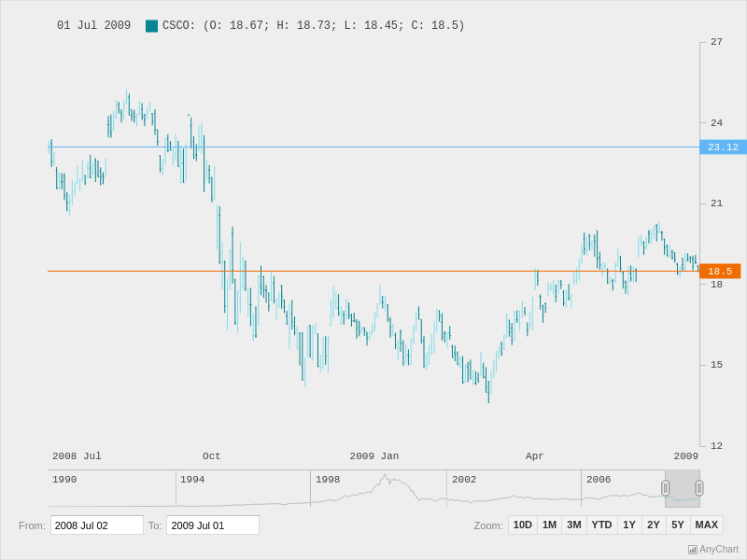The height and width of the screenshot is (560, 747).
Task: Click the 1990 label in scroller
Action: (64, 480)
